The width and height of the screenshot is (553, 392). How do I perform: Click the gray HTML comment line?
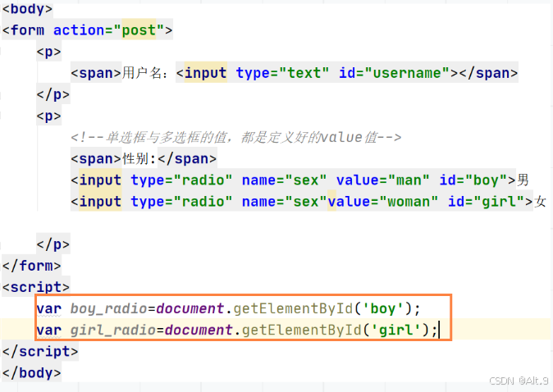(236, 137)
